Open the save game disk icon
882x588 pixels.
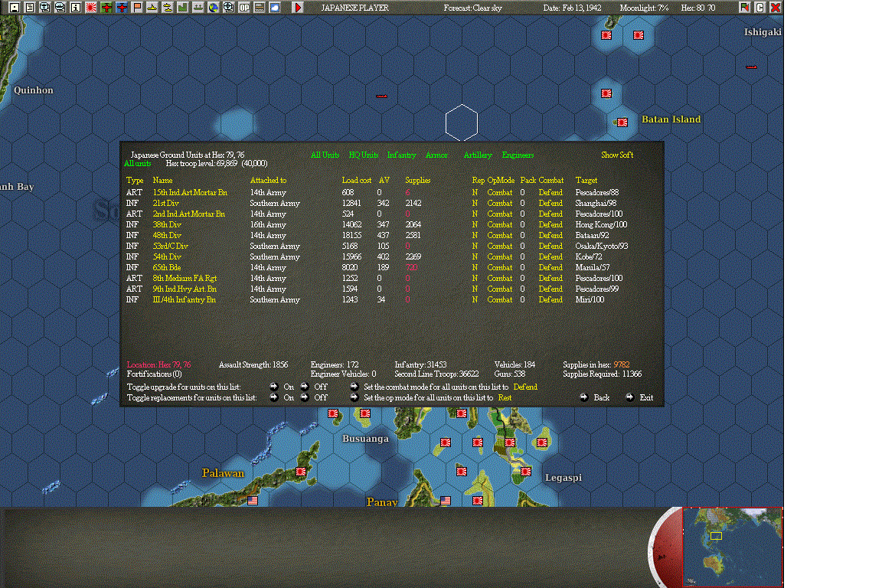[x=15, y=8]
